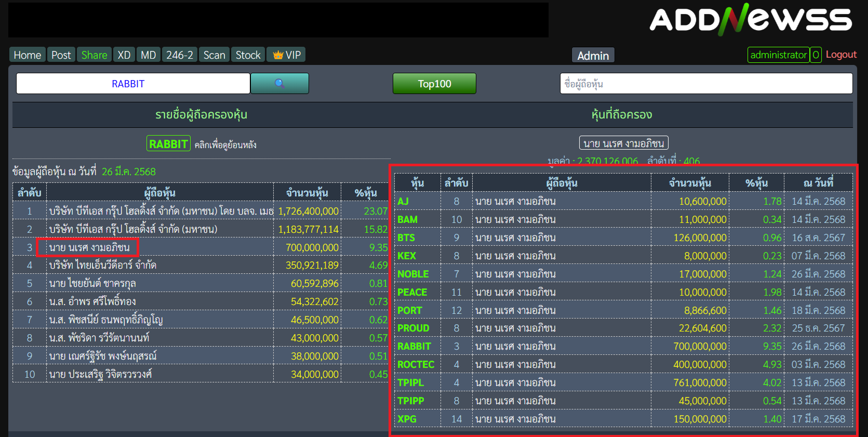This screenshot has width=868, height=437.
Task: Select the Share menu item
Action: [94, 55]
